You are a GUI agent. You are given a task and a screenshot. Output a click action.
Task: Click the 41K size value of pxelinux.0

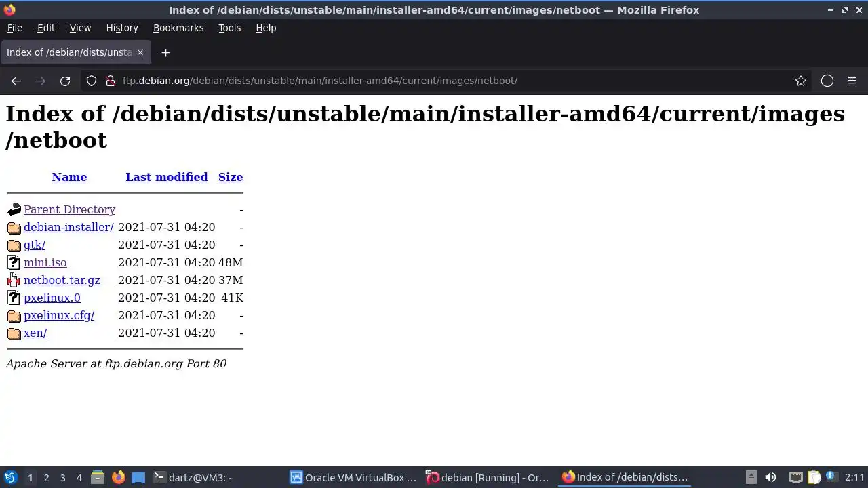[x=232, y=298]
